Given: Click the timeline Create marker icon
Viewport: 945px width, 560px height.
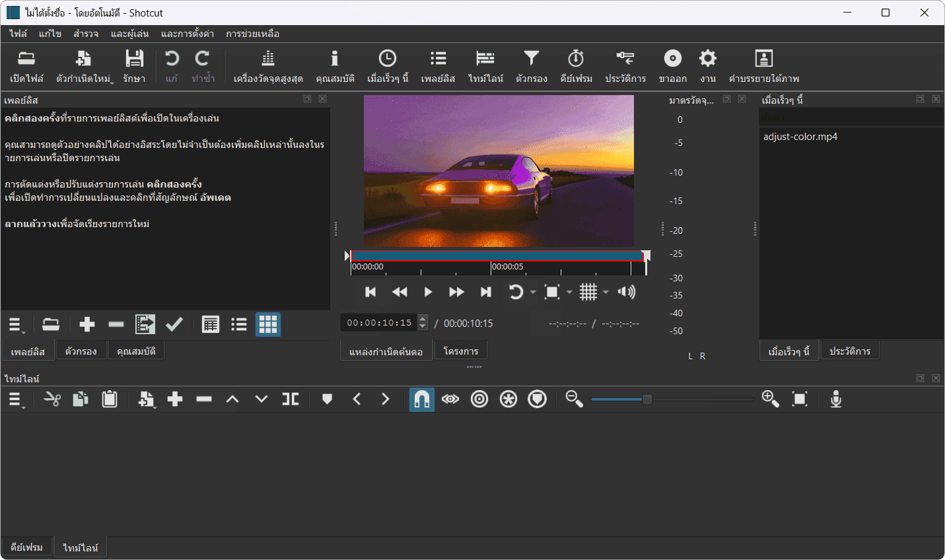Looking at the screenshot, I should [327, 399].
